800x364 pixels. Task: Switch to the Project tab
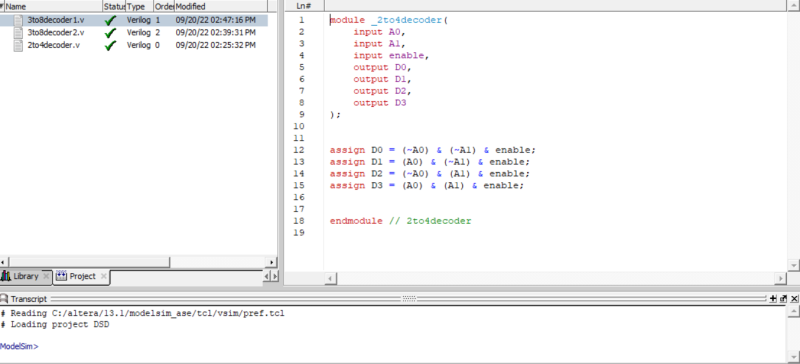coord(82,276)
